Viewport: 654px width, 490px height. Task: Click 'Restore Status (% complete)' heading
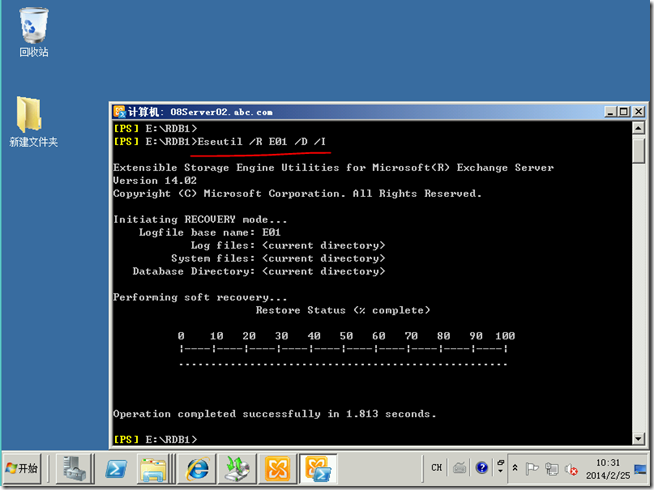[x=343, y=310]
